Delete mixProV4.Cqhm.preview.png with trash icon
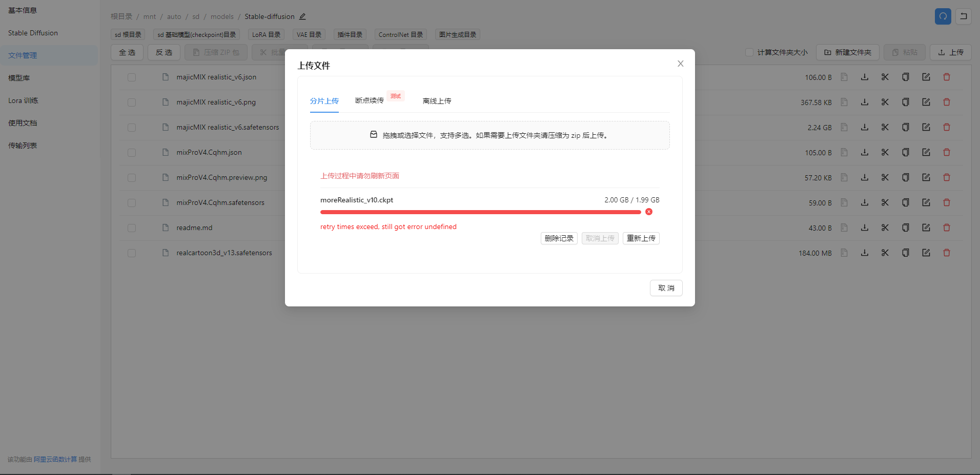Image resolution: width=980 pixels, height=475 pixels. [x=947, y=178]
